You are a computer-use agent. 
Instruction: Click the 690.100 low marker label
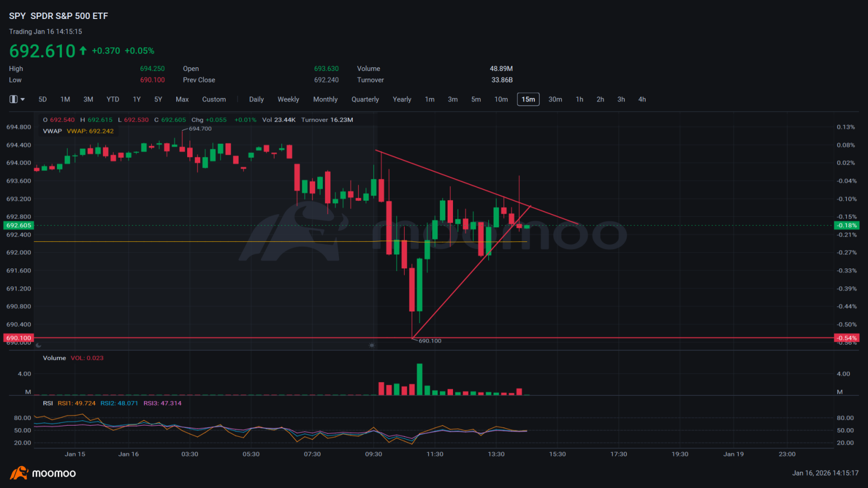[x=430, y=341]
